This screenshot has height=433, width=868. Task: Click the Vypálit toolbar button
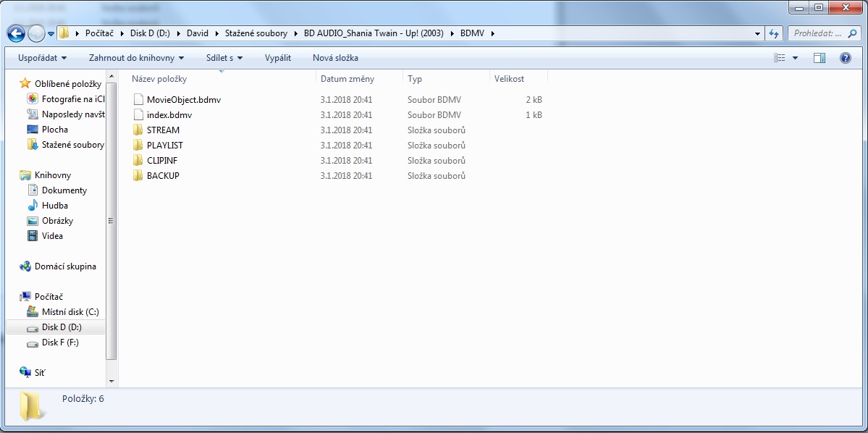[x=278, y=58]
